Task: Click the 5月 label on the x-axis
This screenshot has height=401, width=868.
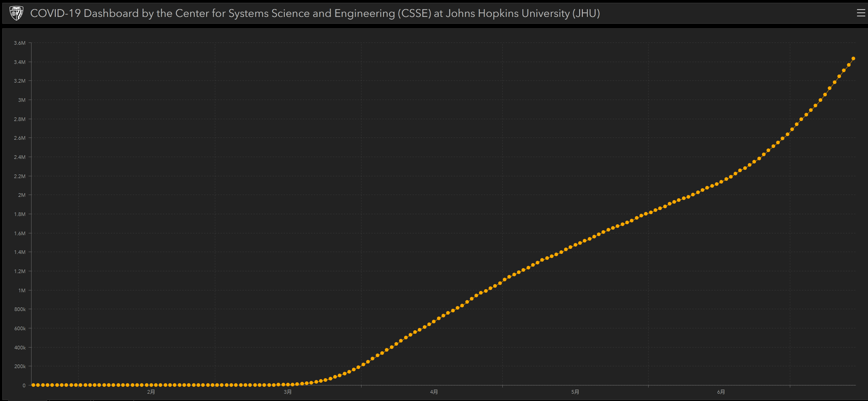Action: click(575, 392)
